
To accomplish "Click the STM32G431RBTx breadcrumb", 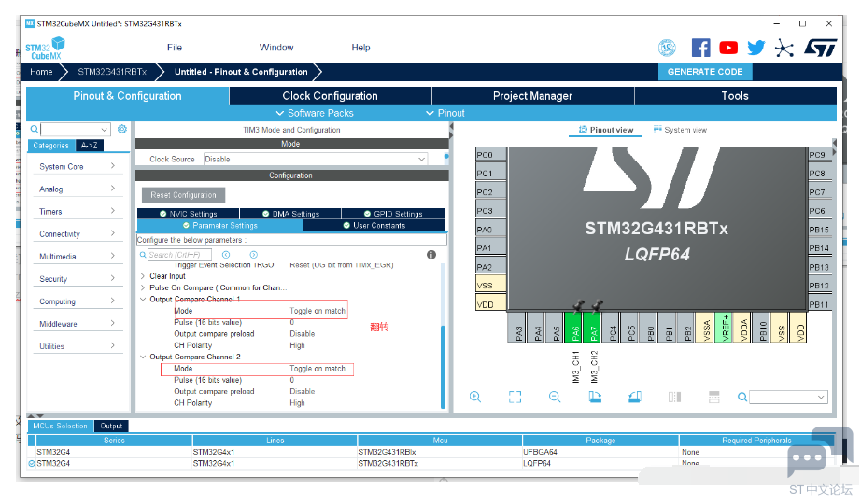I will [112, 72].
